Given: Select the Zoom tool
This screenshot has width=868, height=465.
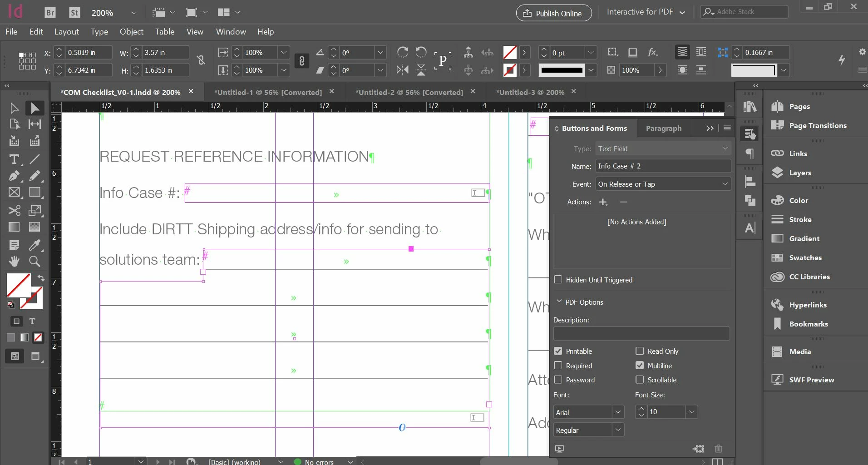Looking at the screenshot, I should pyautogui.click(x=35, y=261).
